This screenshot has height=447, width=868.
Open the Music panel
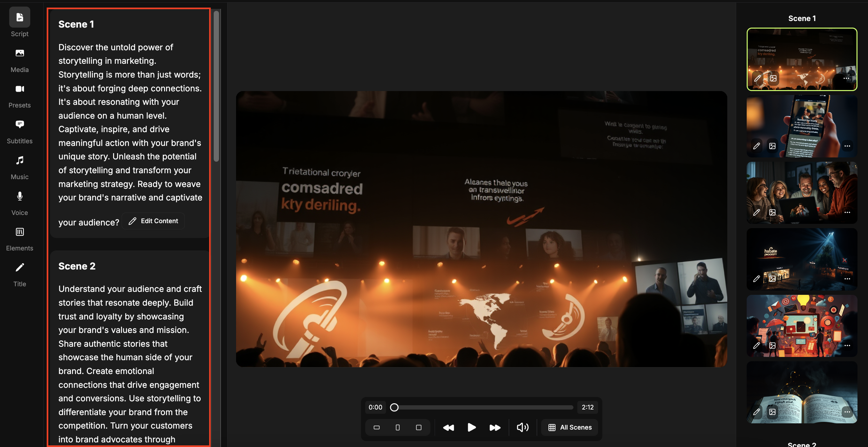click(19, 167)
